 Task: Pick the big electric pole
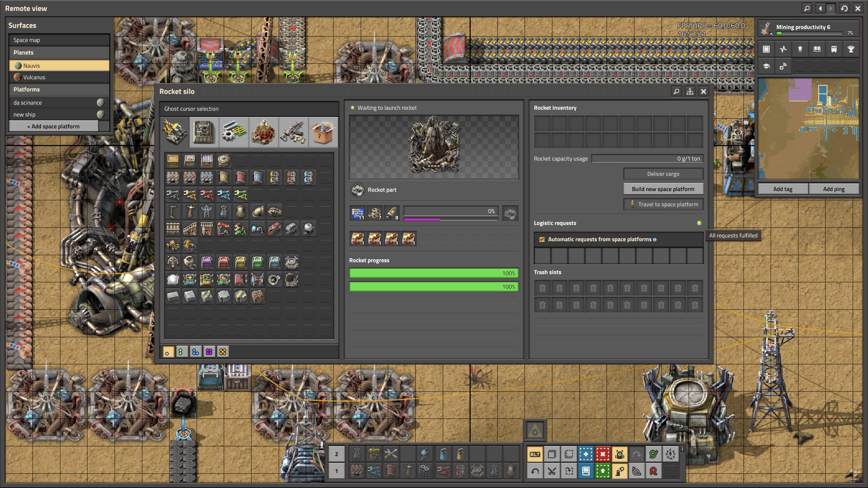coord(207,211)
